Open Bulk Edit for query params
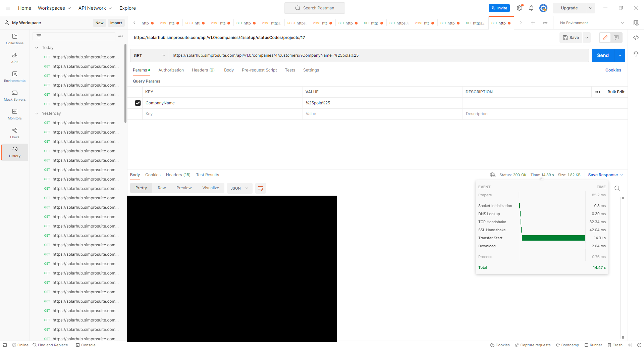Viewport: 644px width, 349px height. pyautogui.click(x=616, y=92)
